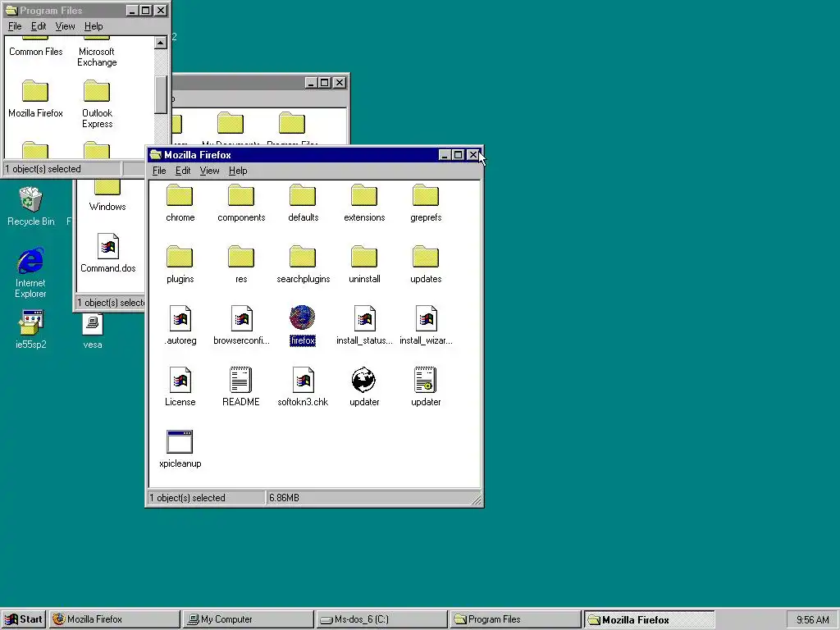Select the xpicleanup program icon

point(180,441)
